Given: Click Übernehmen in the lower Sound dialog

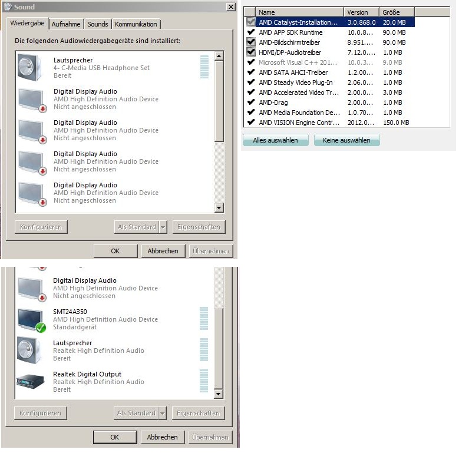Looking at the screenshot, I should [x=210, y=437].
